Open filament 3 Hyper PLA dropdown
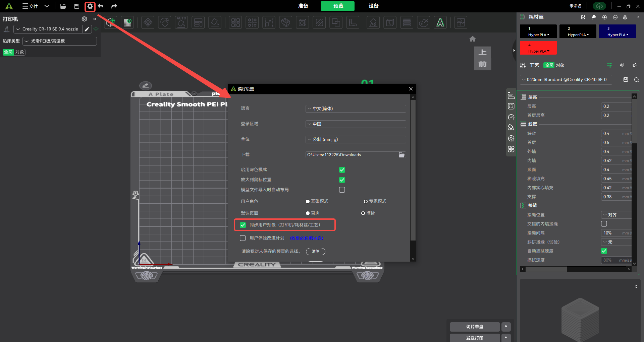This screenshot has height=342, width=644. (x=618, y=31)
